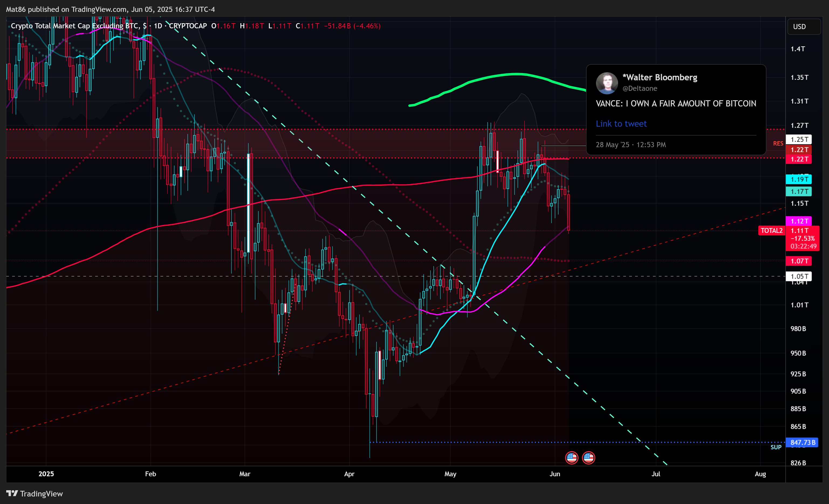Image resolution: width=829 pixels, height=504 pixels.
Task: Click the '*Walter Bloomberg' author name
Action: click(660, 77)
